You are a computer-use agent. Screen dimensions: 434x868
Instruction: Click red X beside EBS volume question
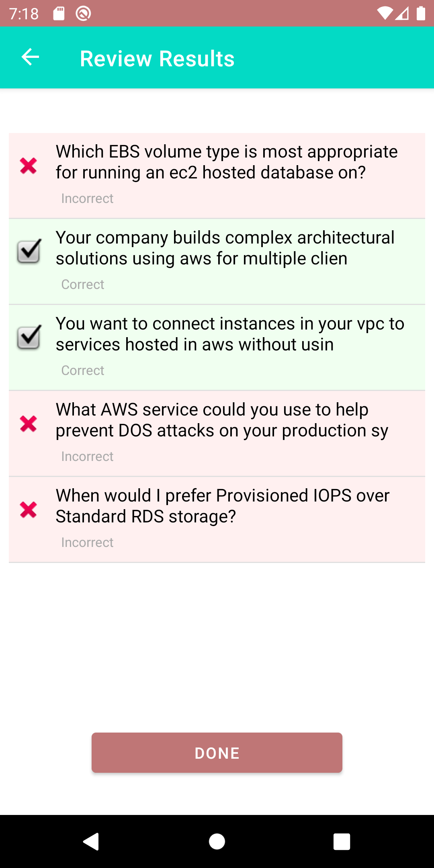[29, 166]
